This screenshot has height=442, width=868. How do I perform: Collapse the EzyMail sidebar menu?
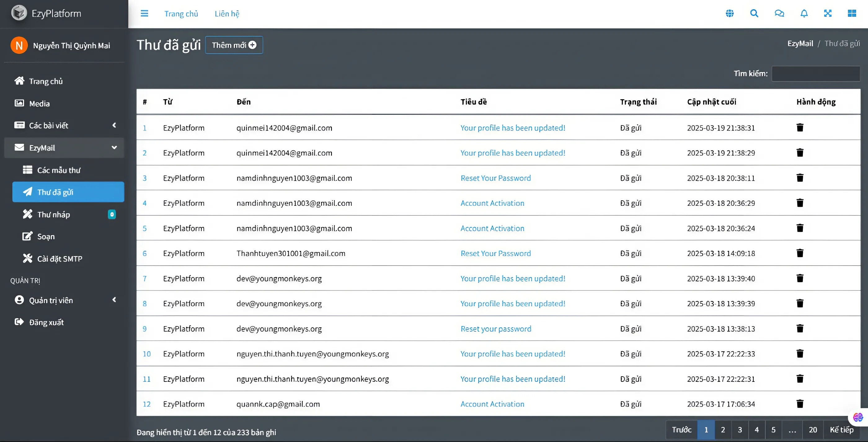coord(64,148)
